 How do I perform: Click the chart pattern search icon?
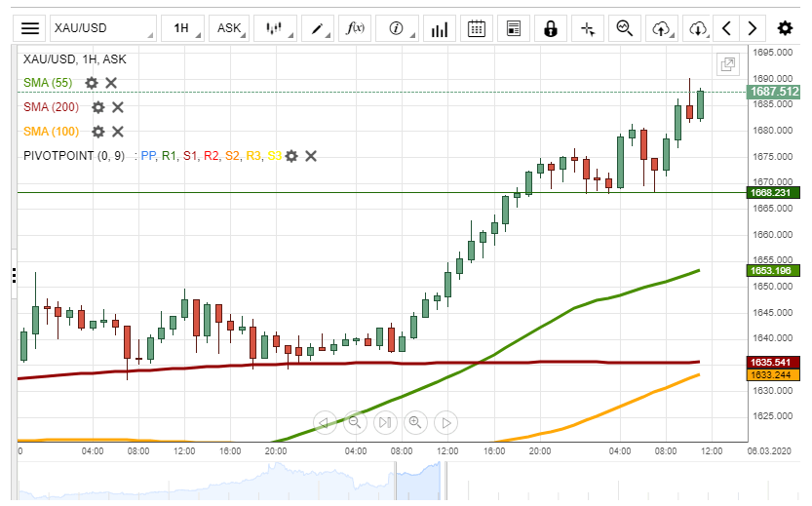625,28
